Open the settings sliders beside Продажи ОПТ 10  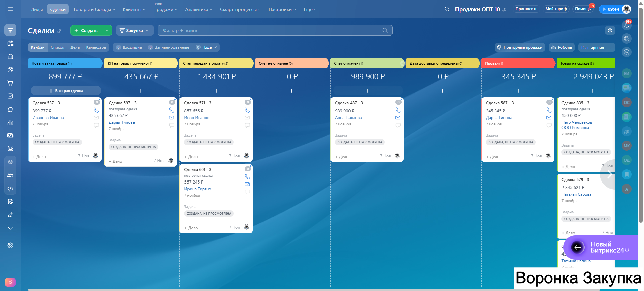coord(504,10)
